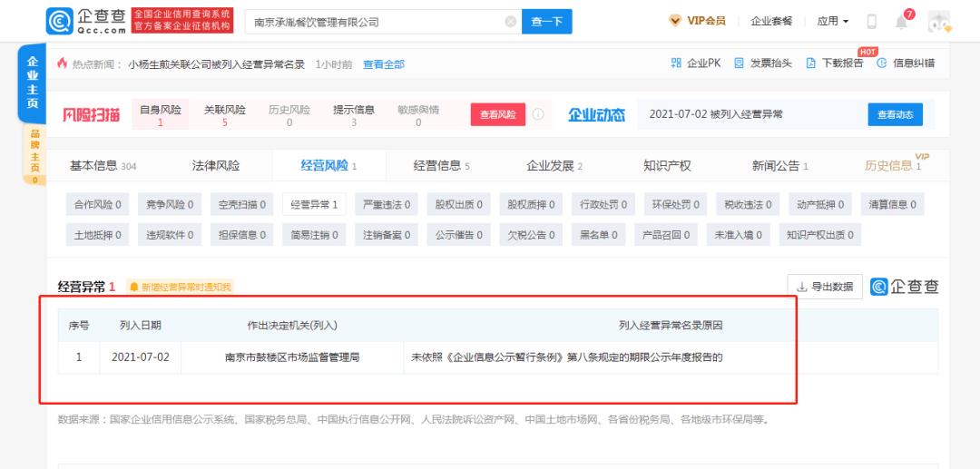Select 股权质押 0 filter
The image size is (980, 469).
pos(531,204)
